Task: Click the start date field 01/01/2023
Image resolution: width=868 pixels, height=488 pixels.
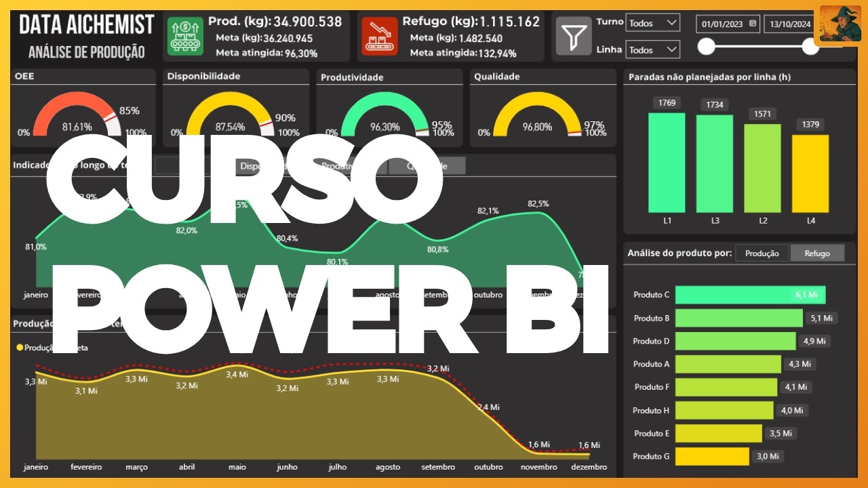Action: pos(728,24)
